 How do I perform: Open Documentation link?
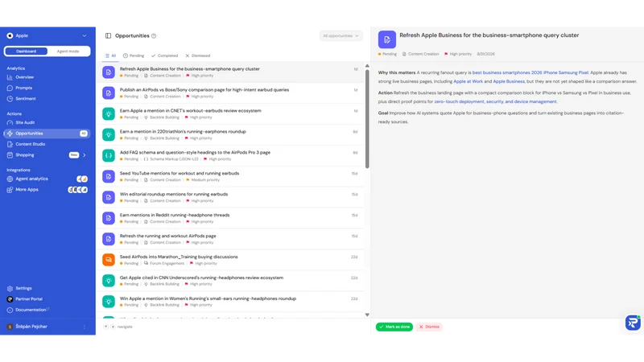[31, 310]
